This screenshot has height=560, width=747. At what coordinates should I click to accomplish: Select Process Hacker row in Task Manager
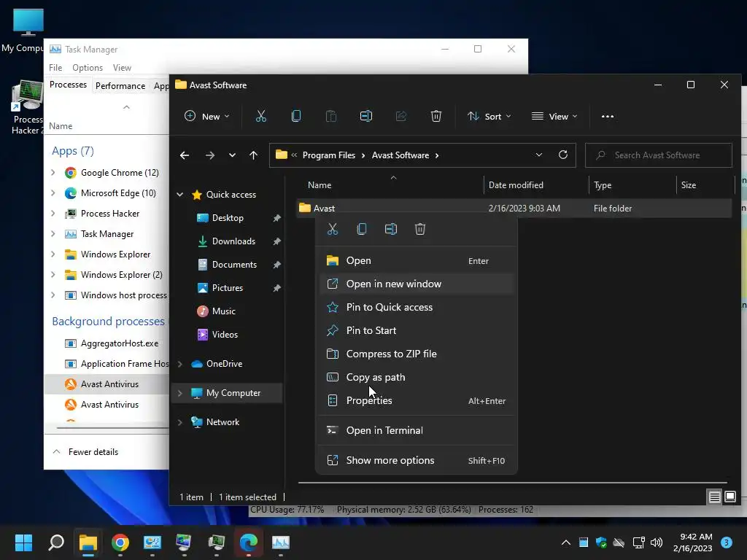pyautogui.click(x=107, y=214)
